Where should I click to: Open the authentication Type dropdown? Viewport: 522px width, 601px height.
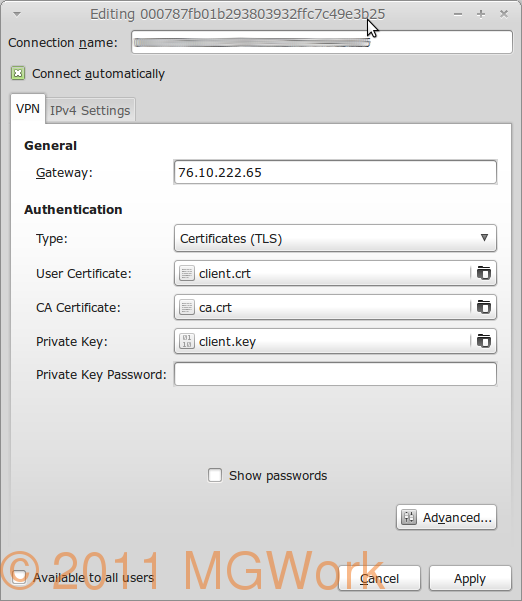pyautogui.click(x=335, y=238)
